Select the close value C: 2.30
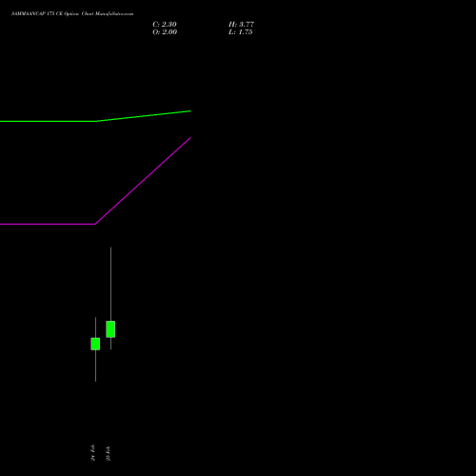This screenshot has width=476, height=476. pos(165,25)
